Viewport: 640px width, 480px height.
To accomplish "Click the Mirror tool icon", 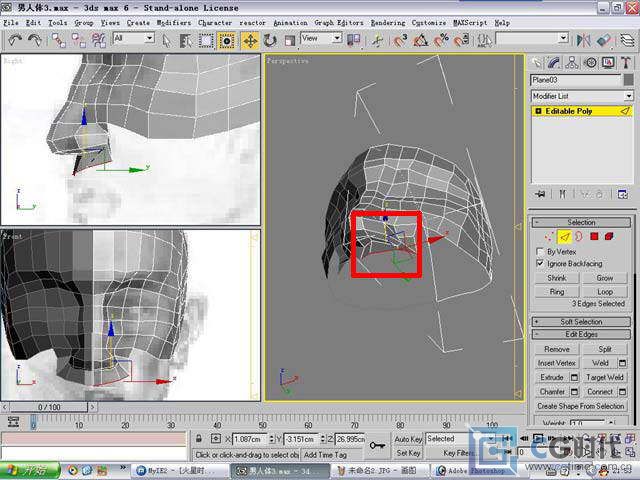I will click(x=583, y=40).
